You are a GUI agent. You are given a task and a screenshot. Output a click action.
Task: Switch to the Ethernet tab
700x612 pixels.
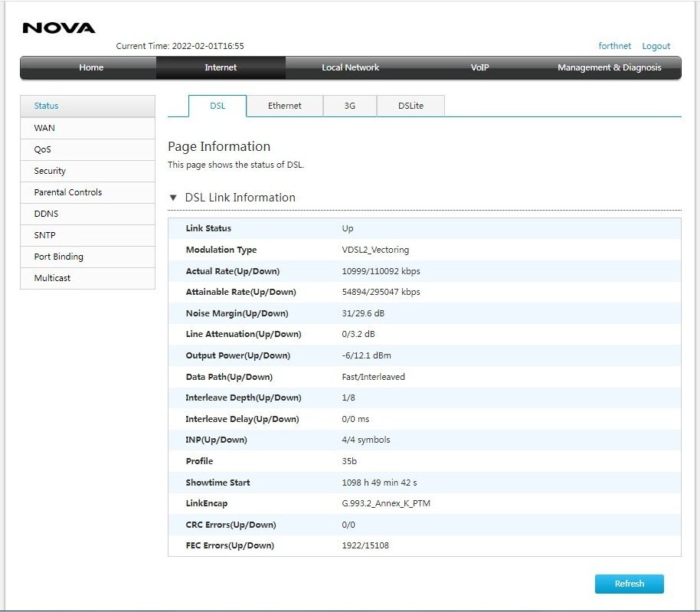click(284, 106)
